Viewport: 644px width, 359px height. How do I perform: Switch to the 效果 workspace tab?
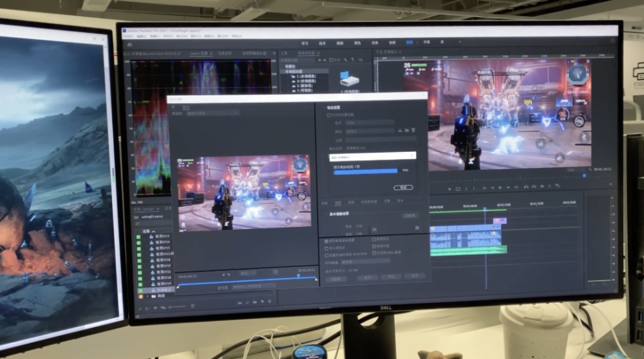coord(375,42)
